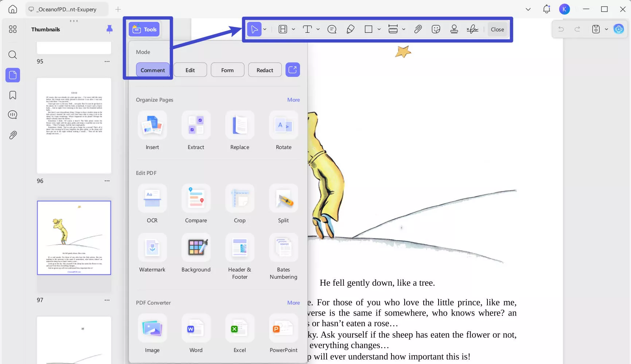Select the Pencil annotation tool
Image resolution: width=631 pixels, height=364 pixels.
tap(350, 29)
